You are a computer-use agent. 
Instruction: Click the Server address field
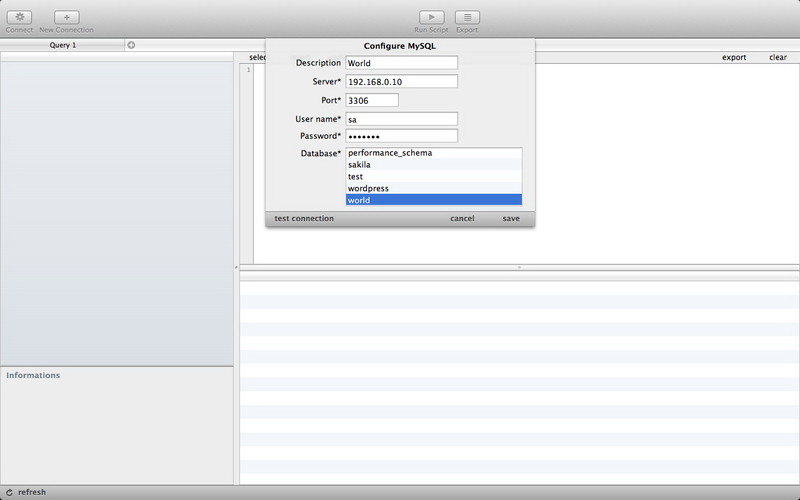pos(401,81)
